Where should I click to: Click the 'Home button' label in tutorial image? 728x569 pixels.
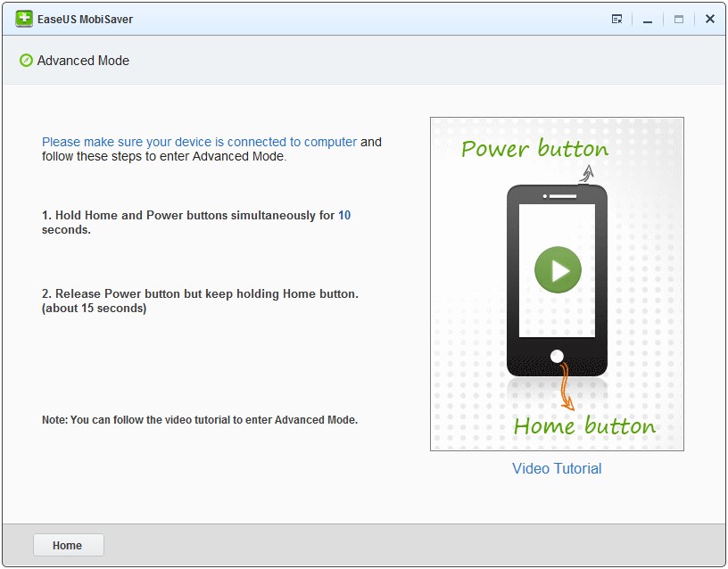[x=584, y=425]
